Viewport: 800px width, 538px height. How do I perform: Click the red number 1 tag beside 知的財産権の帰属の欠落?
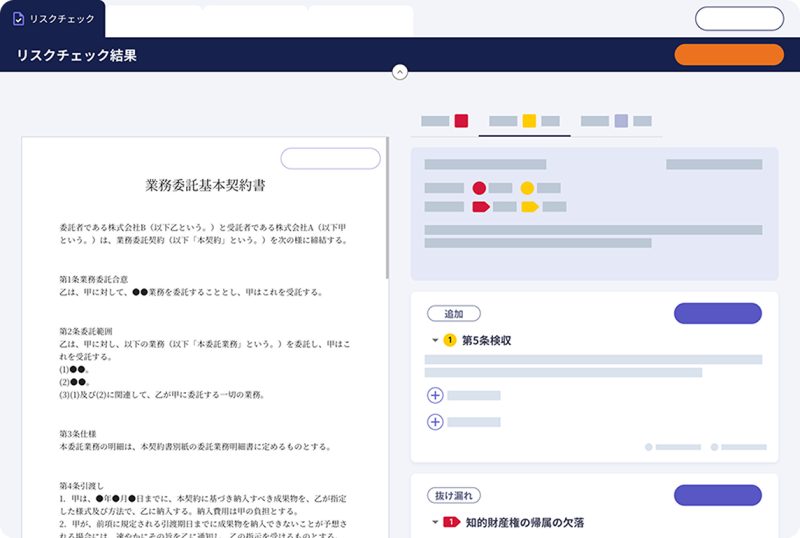(451, 522)
